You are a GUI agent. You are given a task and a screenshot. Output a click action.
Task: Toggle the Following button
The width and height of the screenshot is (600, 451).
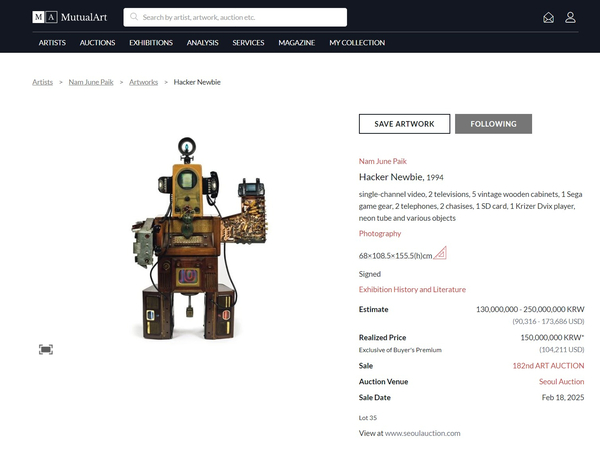pyautogui.click(x=493, y=124)
